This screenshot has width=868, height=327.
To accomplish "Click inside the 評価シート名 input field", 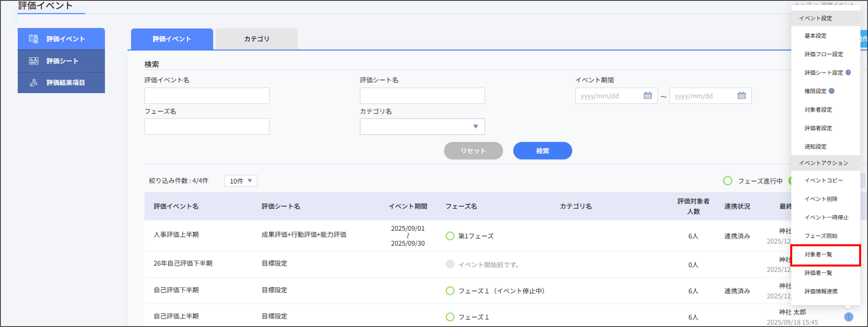I will [422, 96].
